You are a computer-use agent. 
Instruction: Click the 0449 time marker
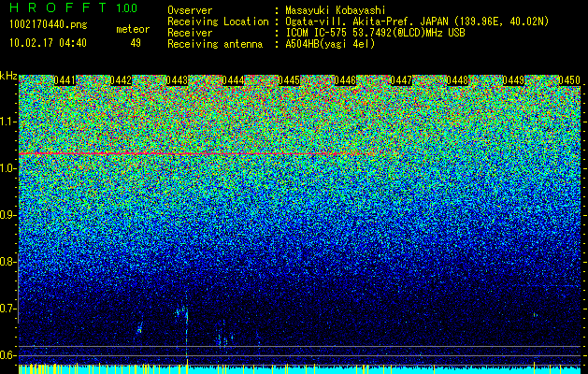point(513,80)
